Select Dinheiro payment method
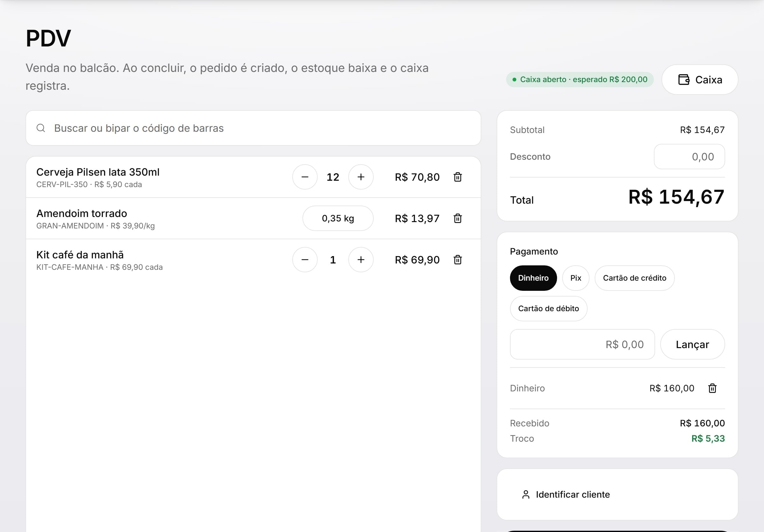This screenshot has height=532, width=764. click(x=533, y=278)
